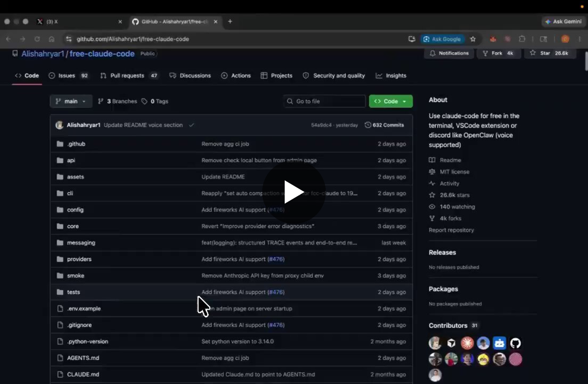Open the Insights tab
Image resolution: width=588 pixels, height=384 pixels.
click(391, 76)
